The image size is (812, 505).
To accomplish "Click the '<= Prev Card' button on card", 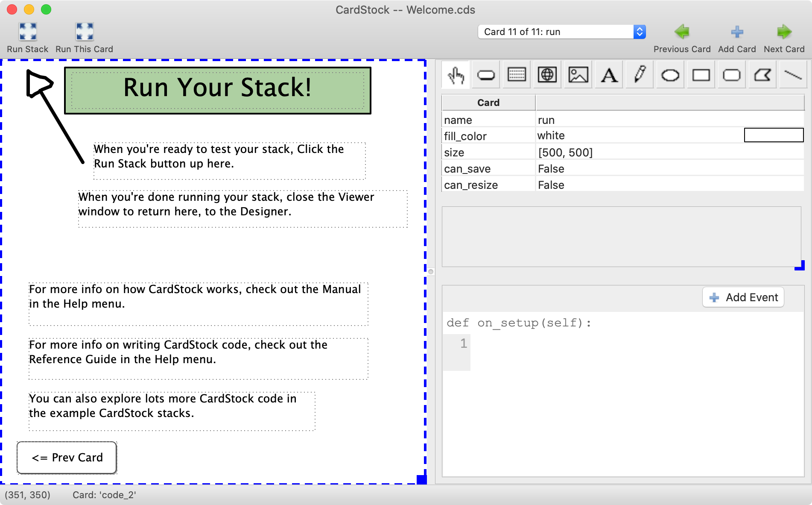I will click(67, 458).
